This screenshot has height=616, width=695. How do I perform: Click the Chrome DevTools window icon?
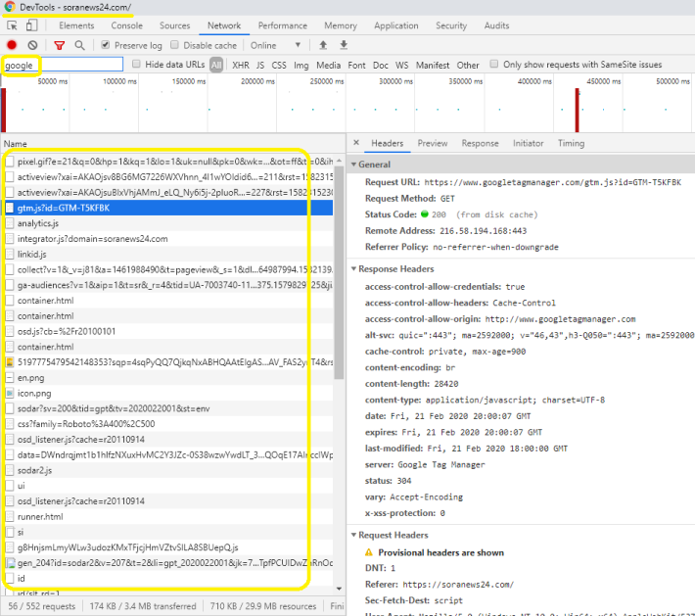click(x=10, y=7)
